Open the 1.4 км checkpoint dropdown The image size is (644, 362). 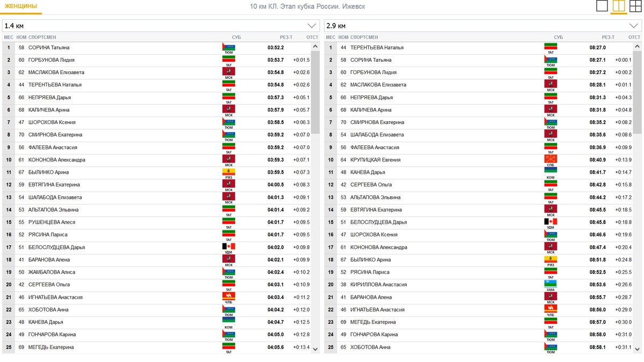tap(161, 26)
